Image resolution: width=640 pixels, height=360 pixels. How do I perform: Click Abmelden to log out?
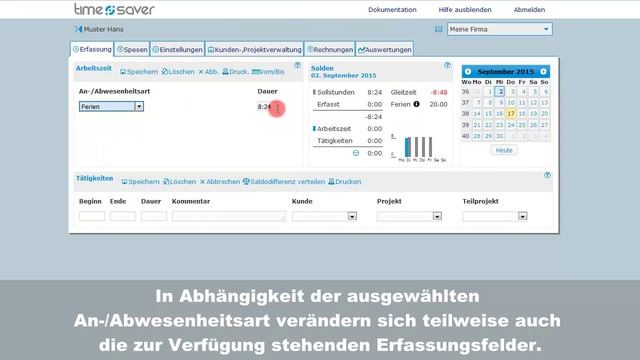pyautogui.click(x=529, y=10)
